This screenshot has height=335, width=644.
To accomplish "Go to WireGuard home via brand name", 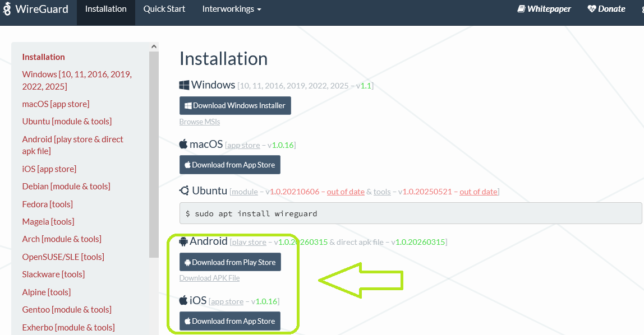I will click(42, 9).
